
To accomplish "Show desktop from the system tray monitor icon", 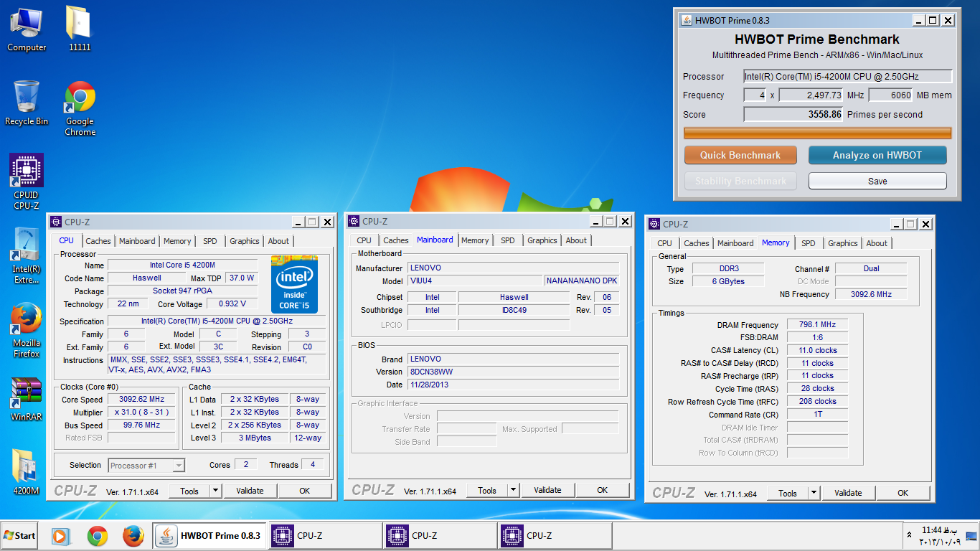I will pyautogui.click(x=971, y=536).
